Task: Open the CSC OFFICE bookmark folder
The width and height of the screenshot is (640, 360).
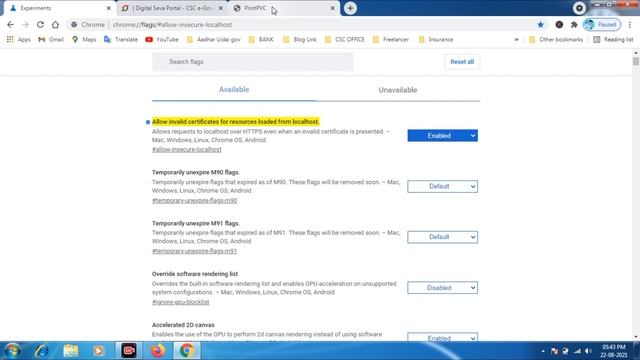Action: pyautogui.click(x=344, y=40)
